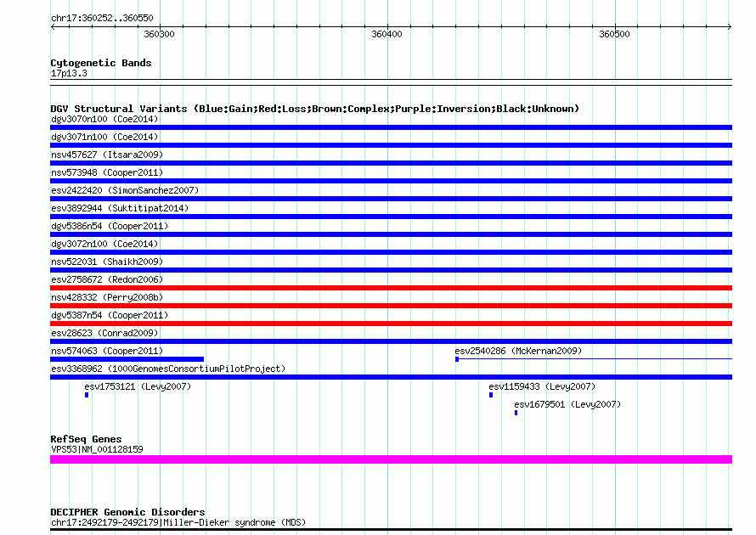Click the DGV Structural Variants track title
The image size is (756, 535).
[x=315, y=109]
